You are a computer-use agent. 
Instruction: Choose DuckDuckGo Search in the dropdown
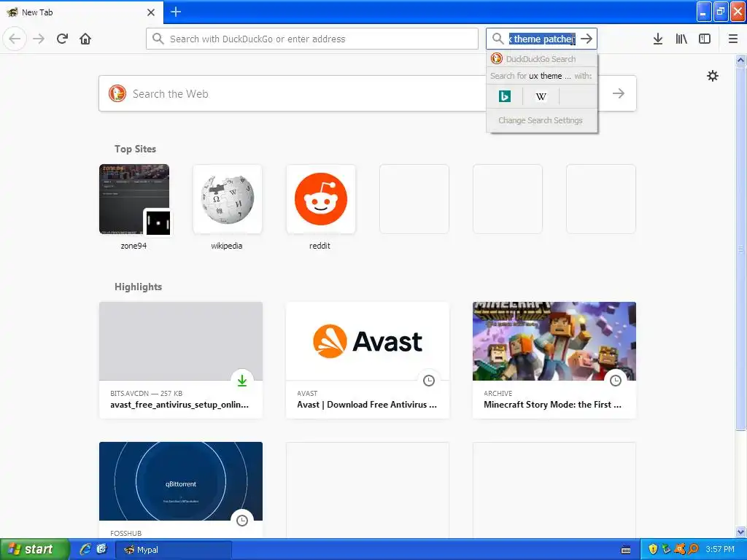pos(542,59)
